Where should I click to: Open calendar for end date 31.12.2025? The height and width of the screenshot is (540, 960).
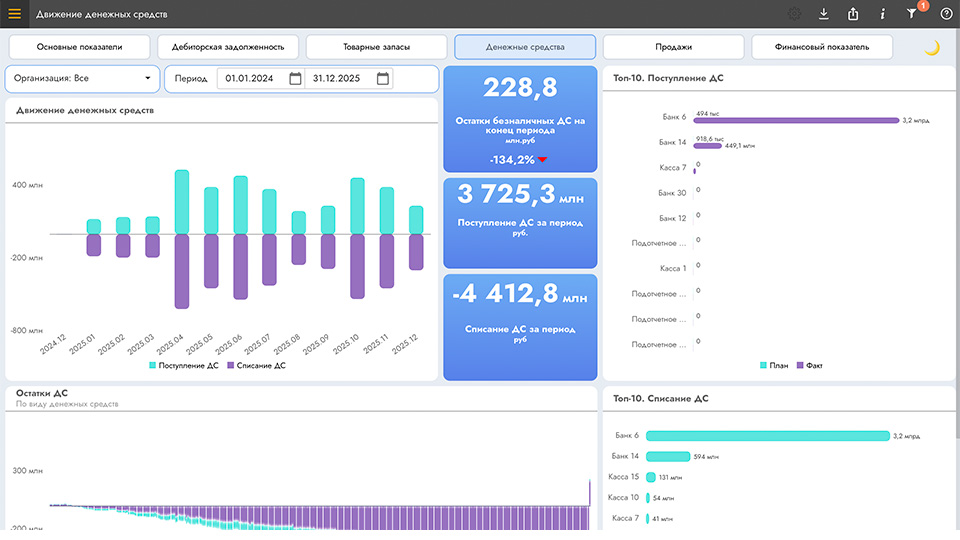pos(383,78)
